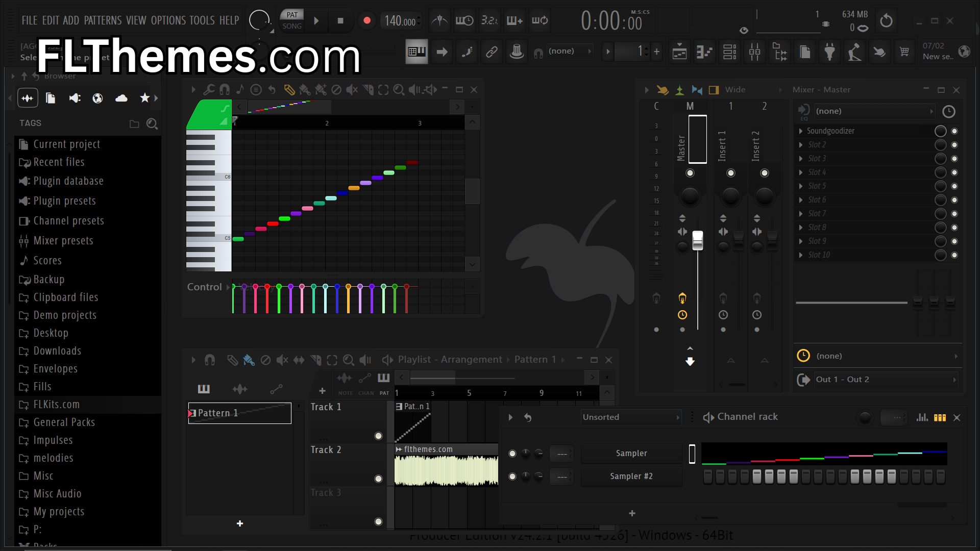The height and width of the screenshot is (551, 980).
Task: Click the shopping cart icon
Action: (x=904, y=52)
